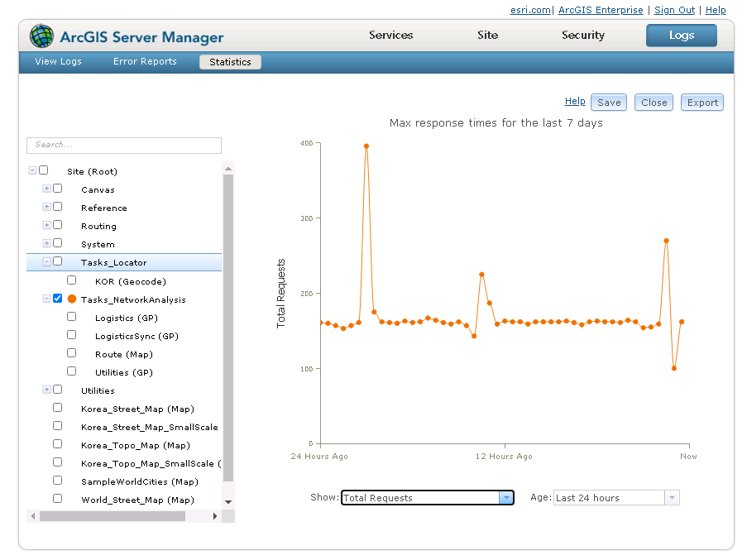Check the Canvas folder checkbox
747x560 pixels.
pos(58,188)
